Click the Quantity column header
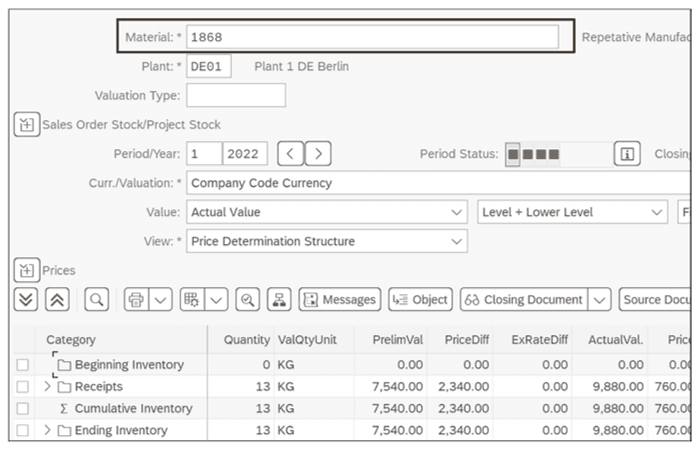Image resolution: width=700 pixels, height=449 pixels. tap(247, 340)
